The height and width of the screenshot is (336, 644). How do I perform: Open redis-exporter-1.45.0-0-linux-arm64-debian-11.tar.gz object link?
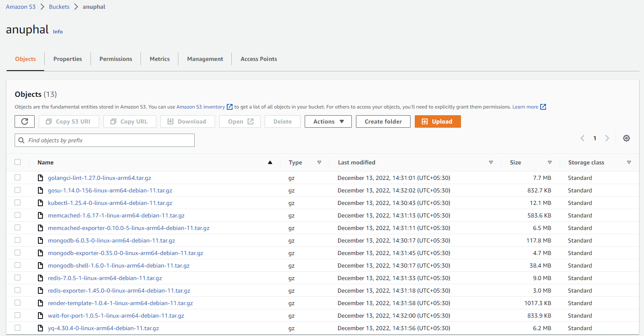point(119,291)
